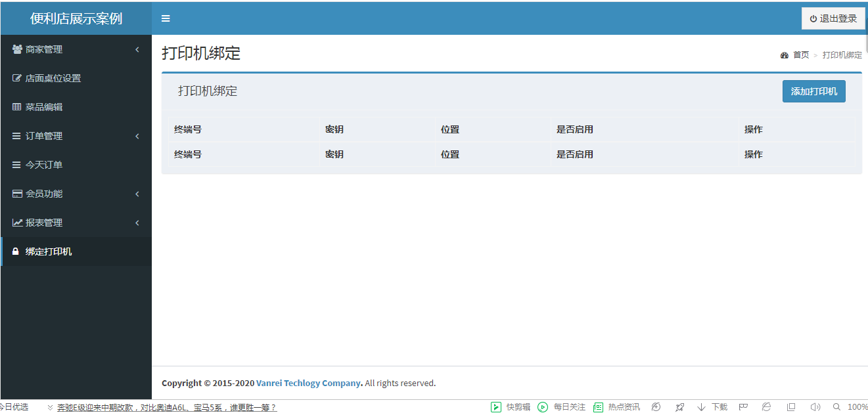
Task: Open downloads via the 下载 arrow icon
Action: coord(701,407)
